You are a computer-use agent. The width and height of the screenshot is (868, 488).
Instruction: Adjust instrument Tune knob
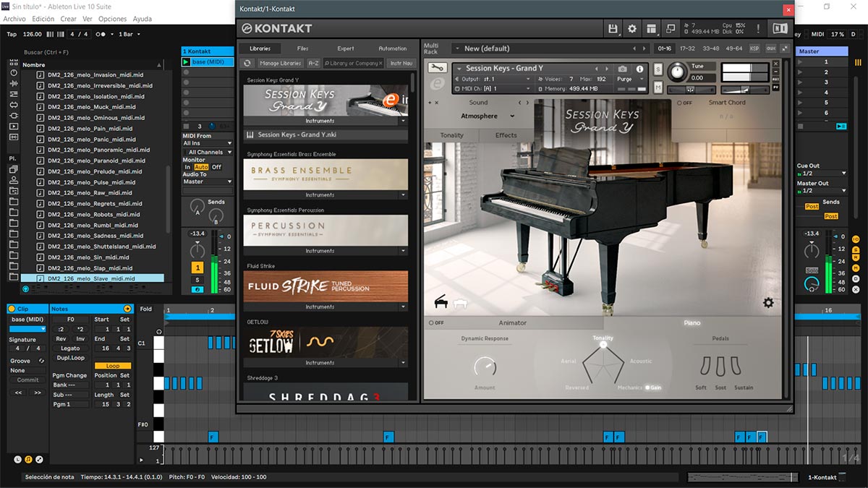678,71
